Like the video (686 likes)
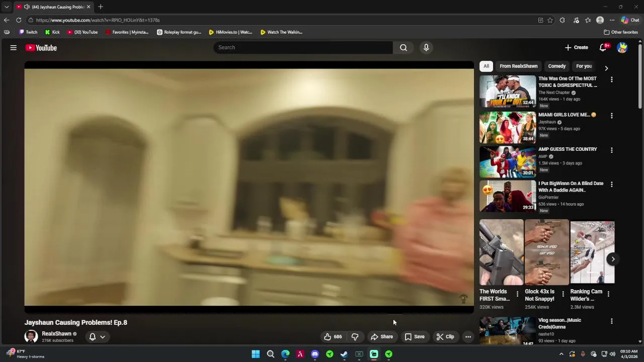 pos(333,337)
